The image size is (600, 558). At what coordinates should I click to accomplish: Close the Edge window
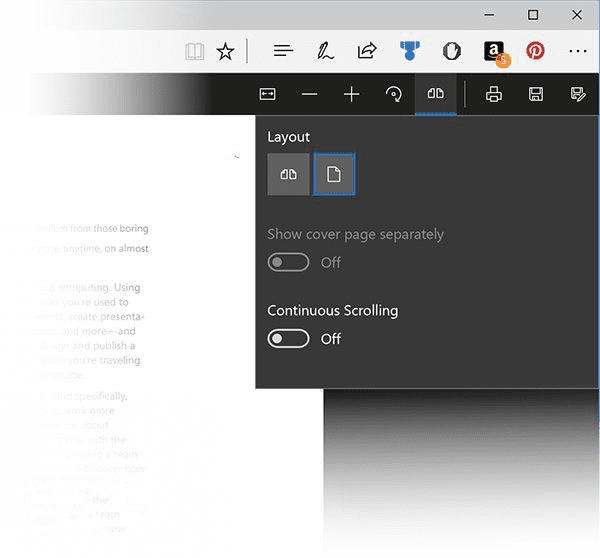click(x=577, y=15)
